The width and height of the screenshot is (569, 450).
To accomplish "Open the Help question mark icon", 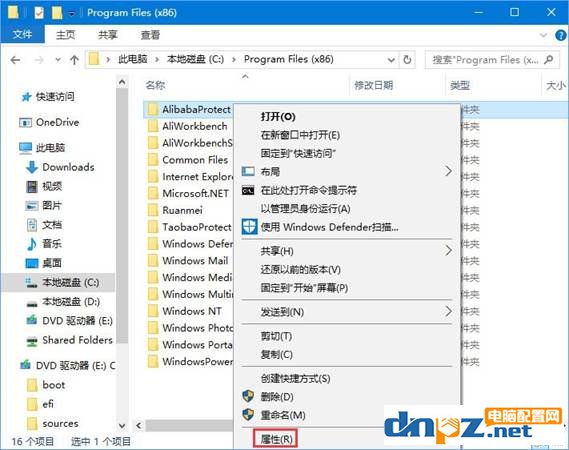I will coord(561,35).
